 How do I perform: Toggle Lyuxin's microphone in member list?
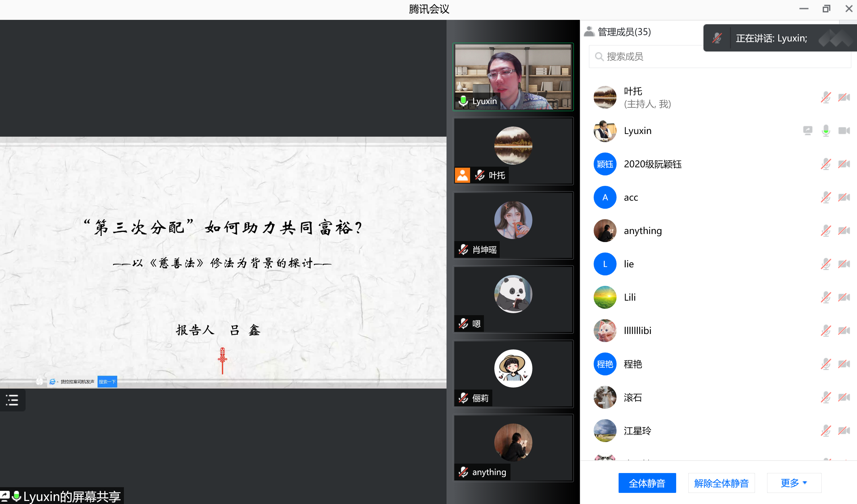coord(826,131)
